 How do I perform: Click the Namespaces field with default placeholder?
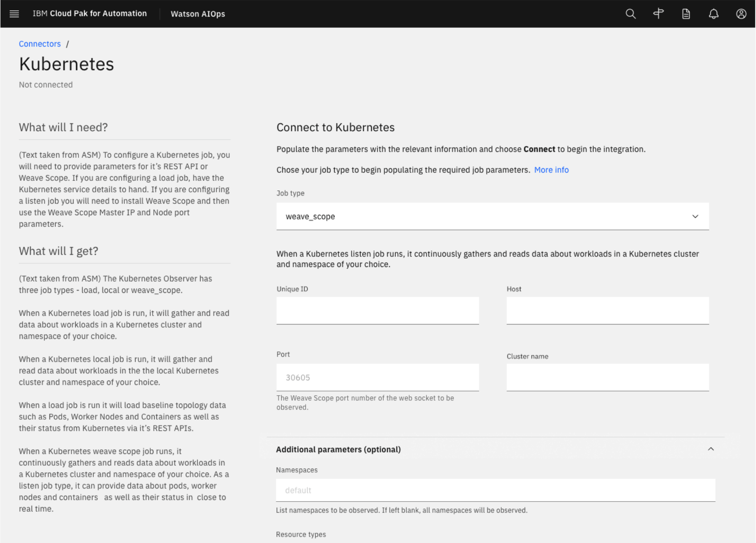pos(495,490)
